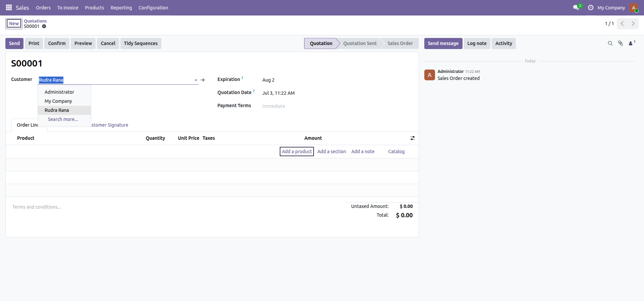Viewport: 644px width, 301px height.
Task: Open the To Invoice menu
Action: pyautogui.click(x=68, y=8)
